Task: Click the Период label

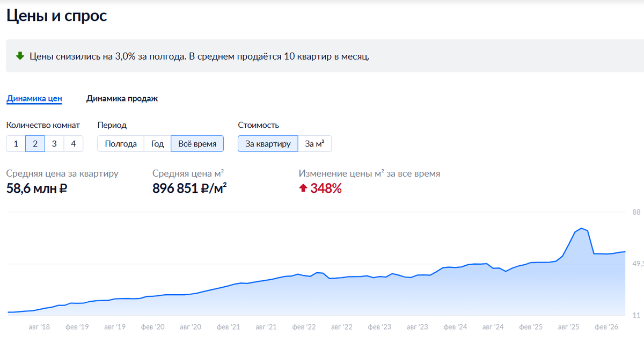Action: (112, 125)
